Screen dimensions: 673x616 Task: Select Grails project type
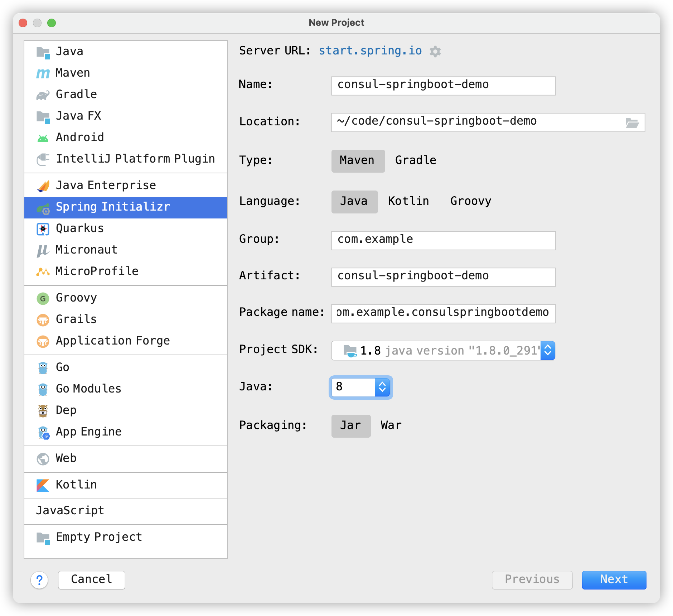click(125, 319)
